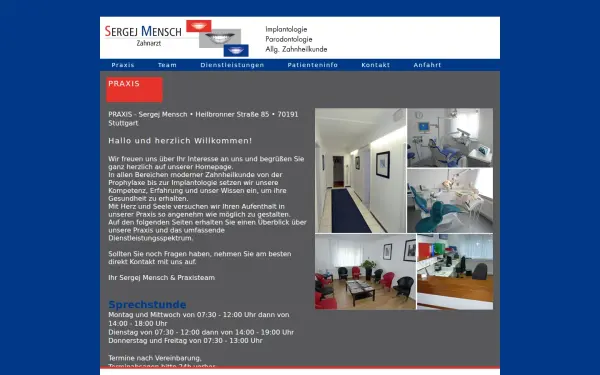Click 'Hallo und herzlich Willkommen!' heading

tap(180, 141)
